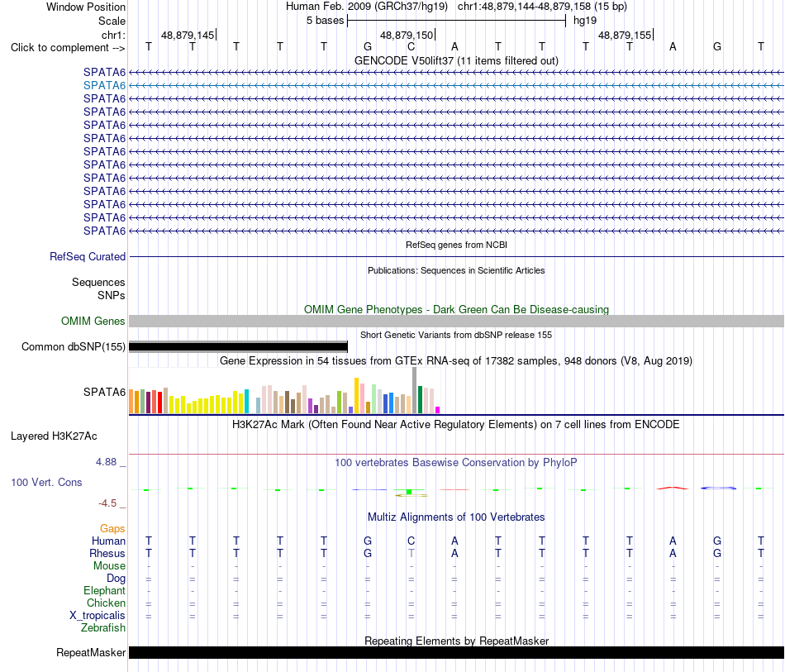Select the gray OMIM Genes item bar
The image size is (785, 672).
pos(456,321)
